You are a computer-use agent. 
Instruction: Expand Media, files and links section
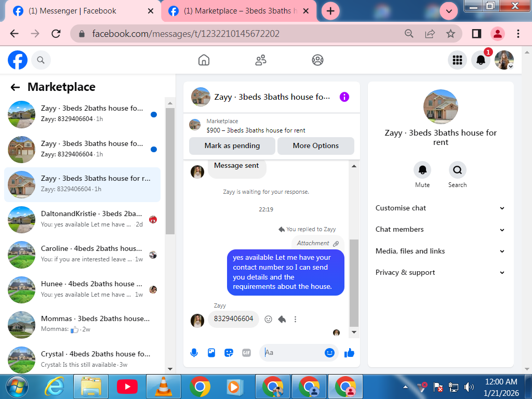pos(441,251)
